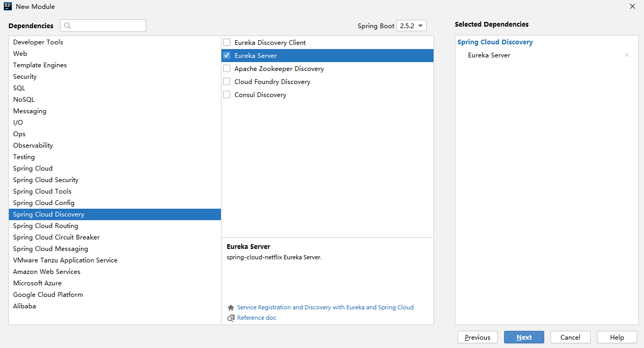Viewport: 644px width, 348px height.
Task: Open the Reference doc link
Action: [x=256, y=318]
